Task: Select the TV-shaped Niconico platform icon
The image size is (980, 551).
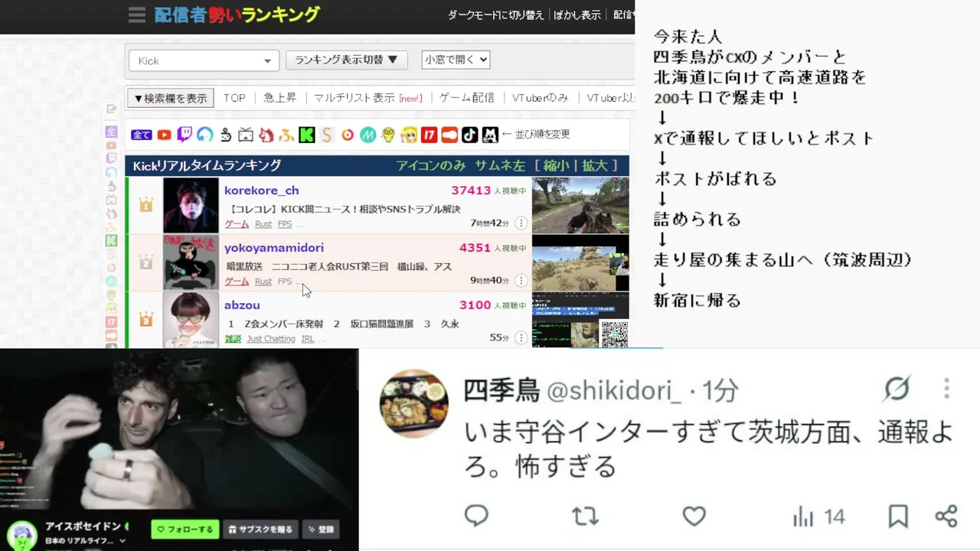Action: 246,135
